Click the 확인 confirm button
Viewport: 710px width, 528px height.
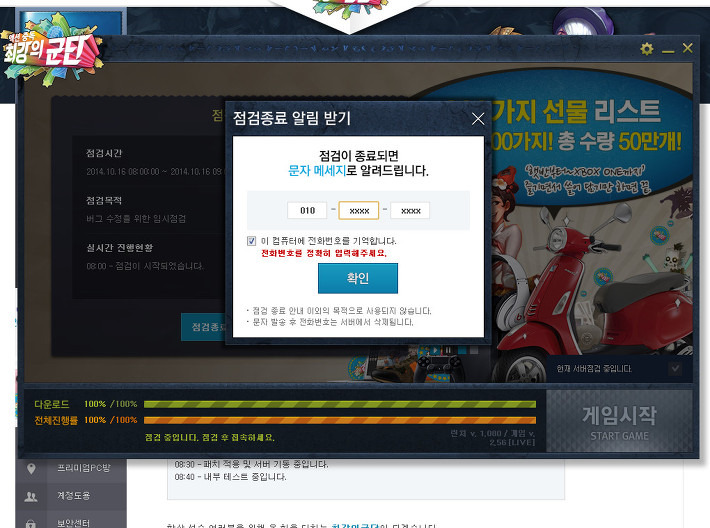tap(358, 278)
